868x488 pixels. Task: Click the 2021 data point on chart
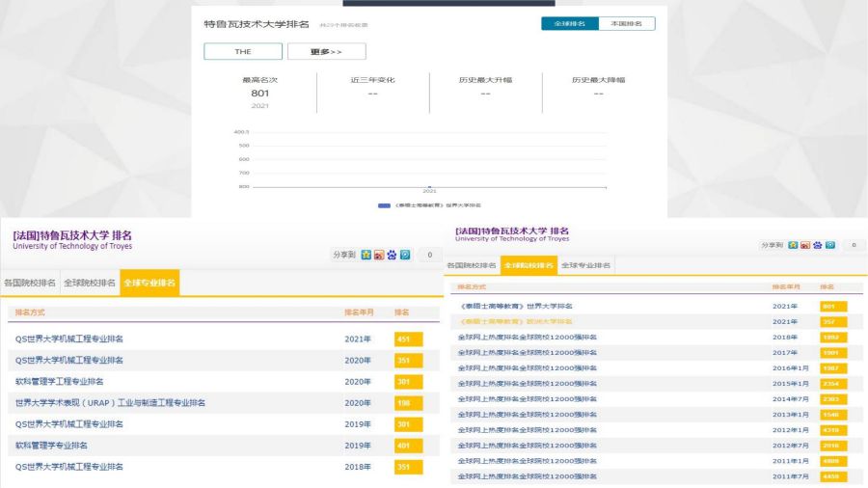click(x=429, y=187)
